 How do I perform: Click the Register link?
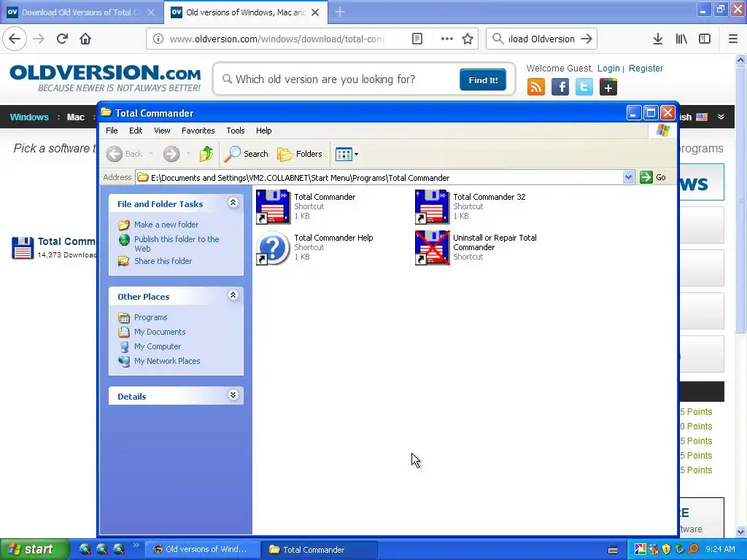click(646, 69)
